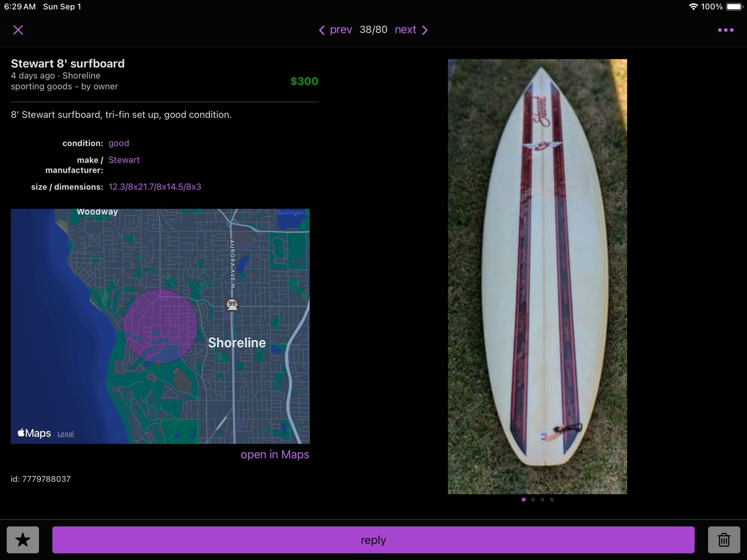The height and width of the screenshot is (560, 747).
Task: Tap the purple location circle on map
Action: tap(160, 326)
